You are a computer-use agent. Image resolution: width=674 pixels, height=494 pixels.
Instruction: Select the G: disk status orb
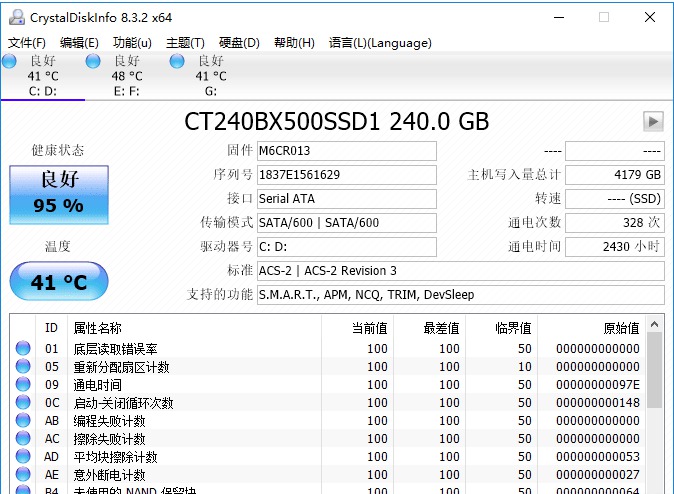(177, 61)
